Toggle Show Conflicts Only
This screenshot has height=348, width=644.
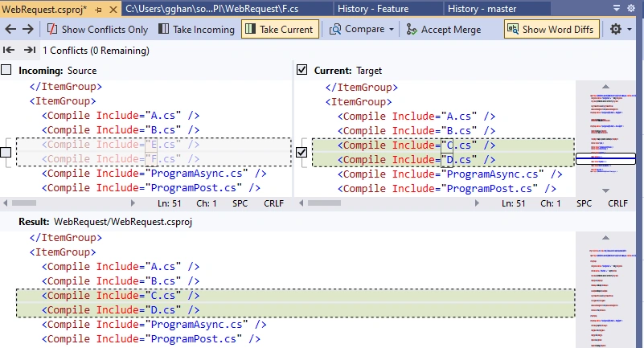(x=97, y=29)
